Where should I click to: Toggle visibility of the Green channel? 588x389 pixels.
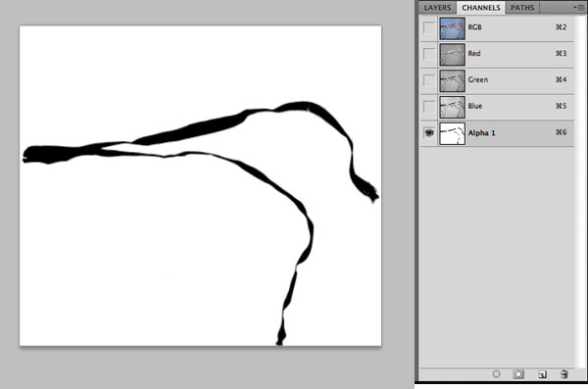point(428,80)
